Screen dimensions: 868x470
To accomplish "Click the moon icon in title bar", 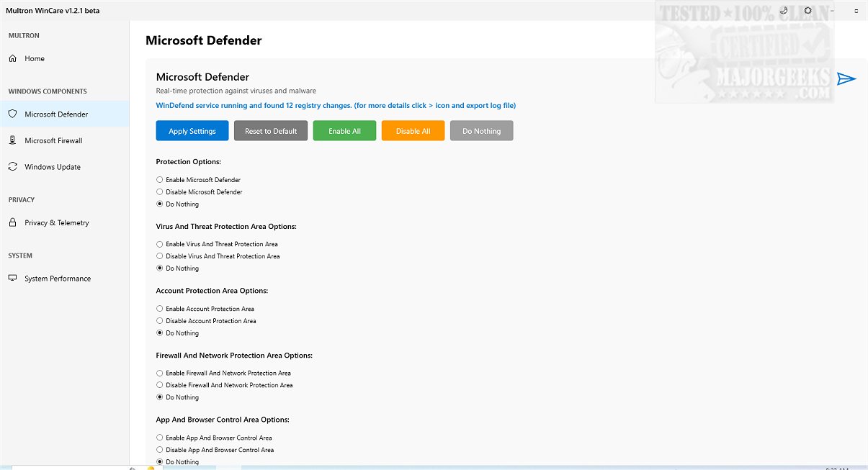I will [784, 11].
